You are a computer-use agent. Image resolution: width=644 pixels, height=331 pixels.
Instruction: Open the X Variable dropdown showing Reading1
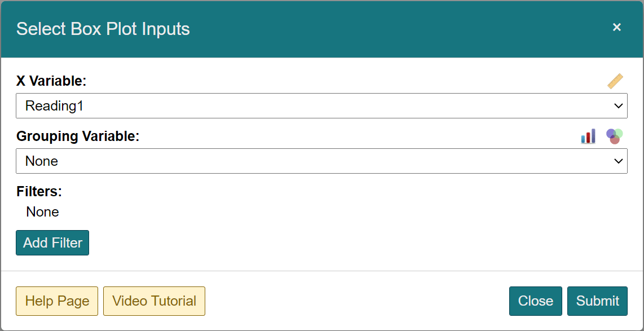321,105
